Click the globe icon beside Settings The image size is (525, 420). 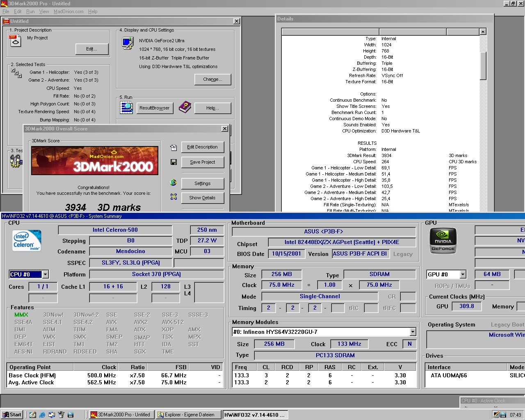[x=173, y=183]
